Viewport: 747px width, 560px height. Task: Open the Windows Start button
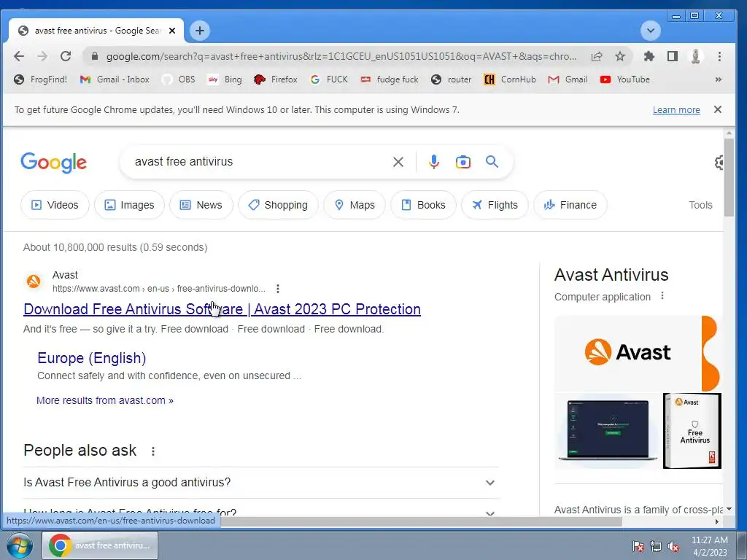(x=19, y=545)
